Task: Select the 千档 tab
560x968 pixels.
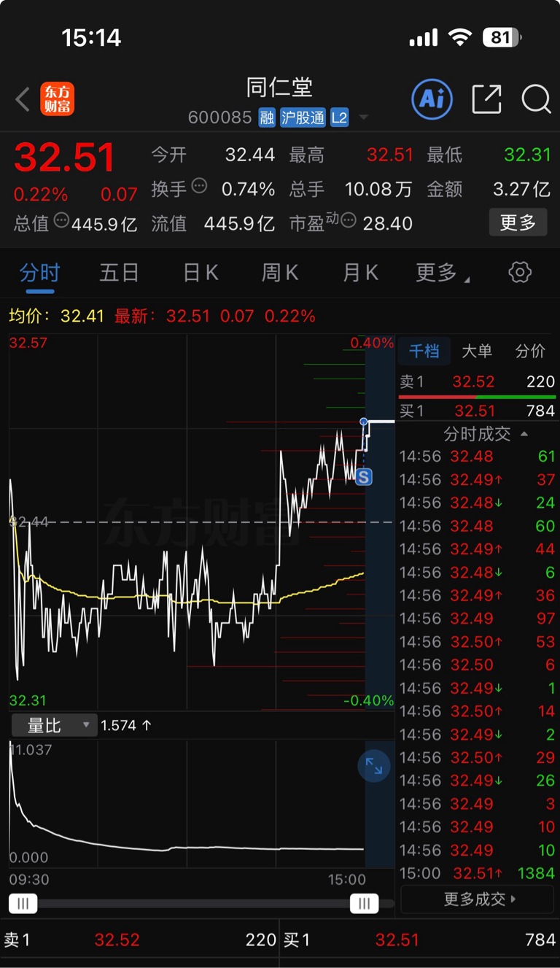Action: (x=424, y=352)
